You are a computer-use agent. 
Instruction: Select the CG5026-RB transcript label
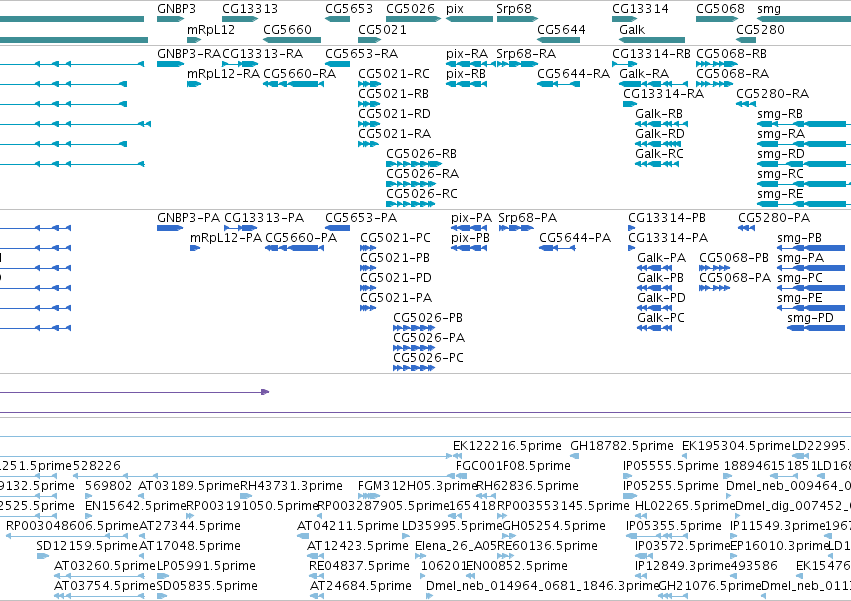coord(422,154)
